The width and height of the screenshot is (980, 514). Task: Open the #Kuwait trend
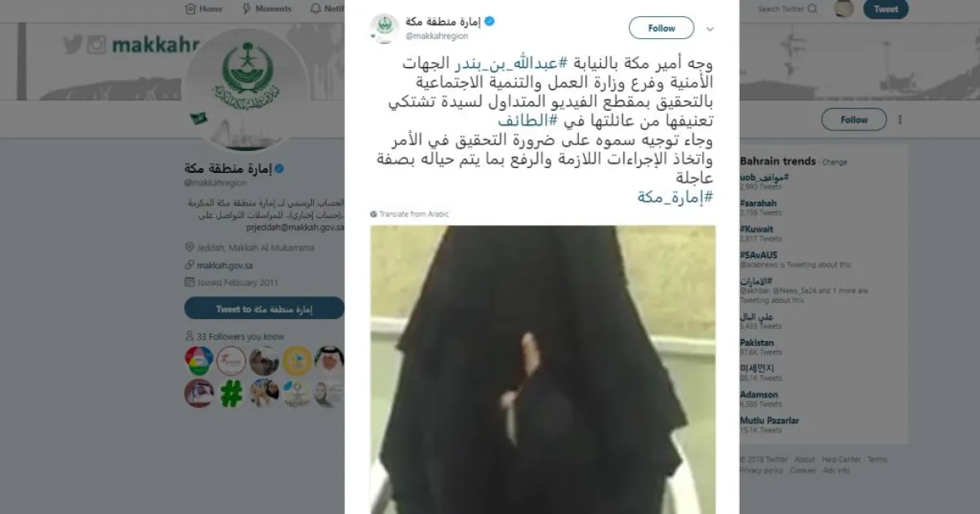[x=757, y=229]
